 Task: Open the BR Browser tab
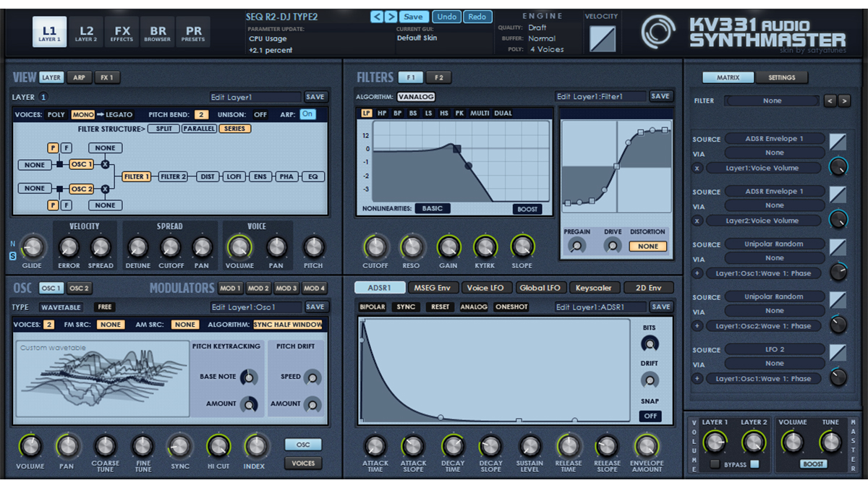coord(158,32)
